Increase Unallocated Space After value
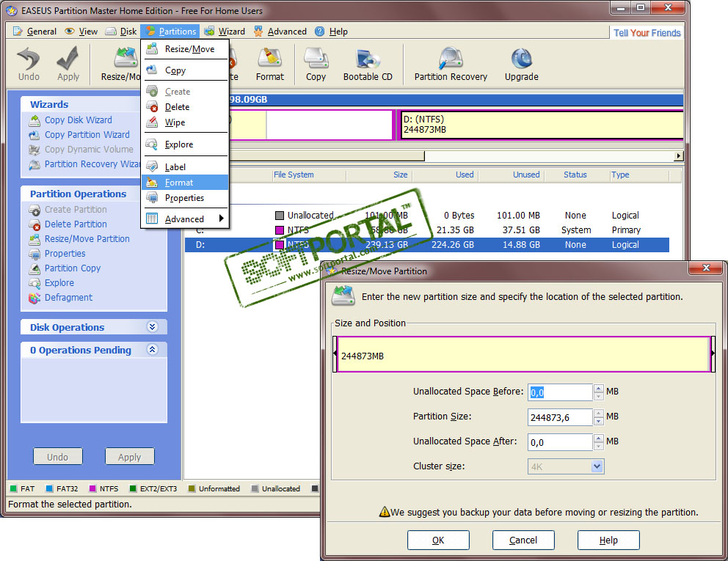This screenshot has height=561, width=728. pos(598,438)
